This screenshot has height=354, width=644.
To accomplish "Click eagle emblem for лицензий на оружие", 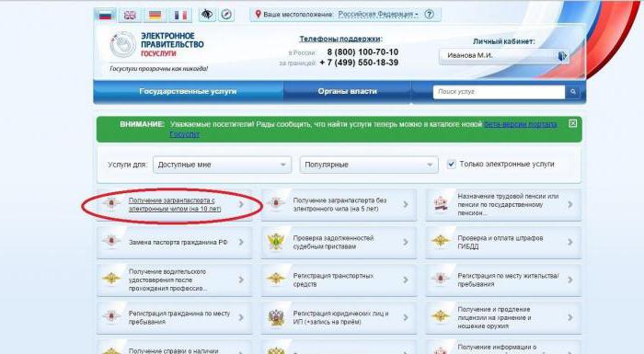I will [x=441, y=317].
